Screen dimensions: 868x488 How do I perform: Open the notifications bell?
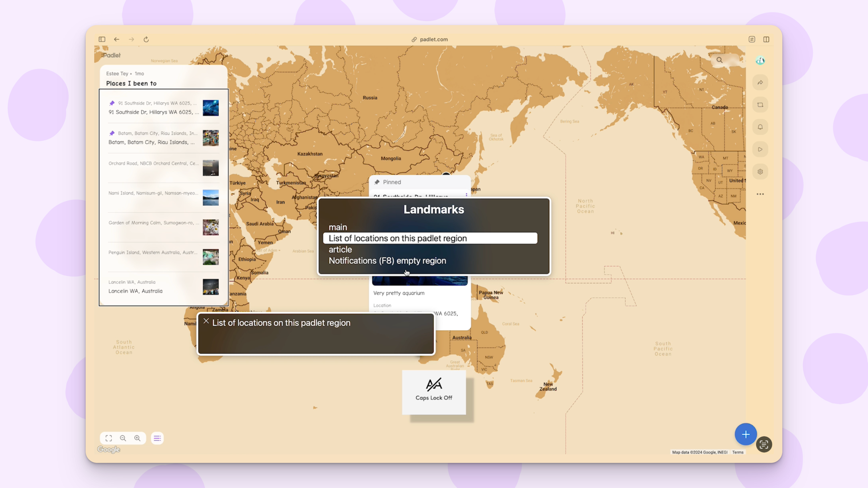click(760, 127)
